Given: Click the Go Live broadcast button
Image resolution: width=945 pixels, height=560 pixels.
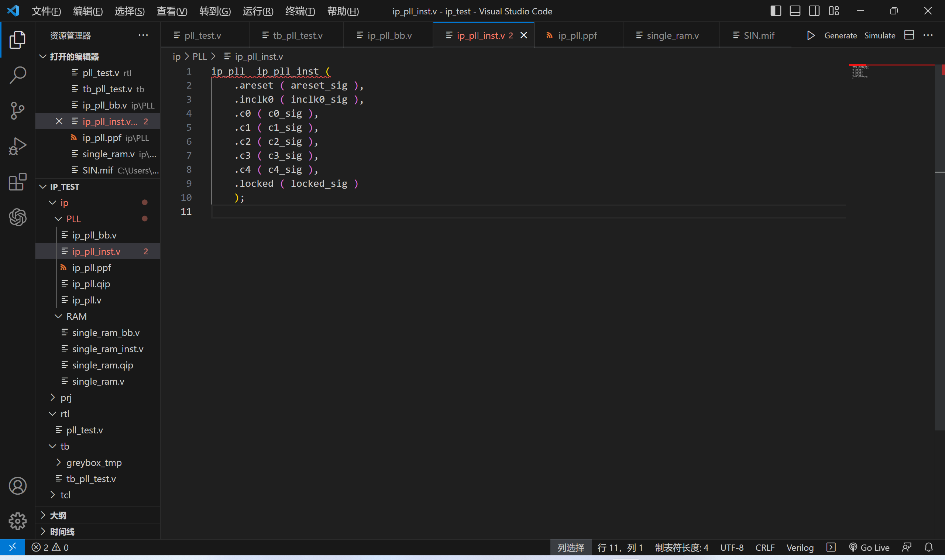Looking at the screenshot, I should point(869,547).
